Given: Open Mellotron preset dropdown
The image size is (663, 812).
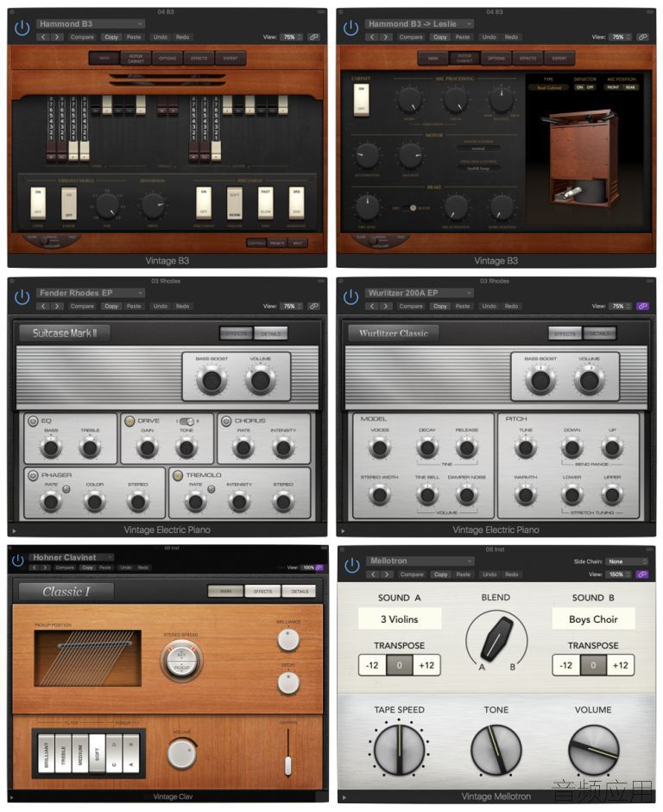Looking at the screenshot, I should coord(420,561).
